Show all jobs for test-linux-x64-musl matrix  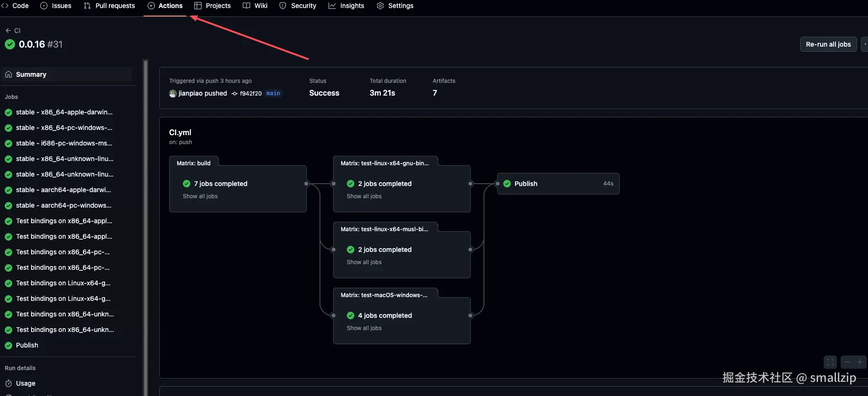364,262
